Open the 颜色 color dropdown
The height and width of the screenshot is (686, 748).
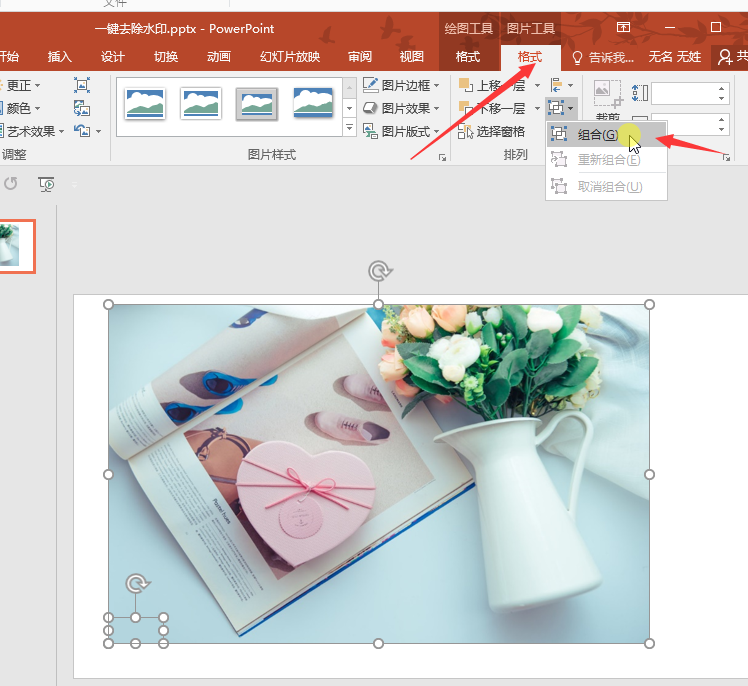(22, 108)
